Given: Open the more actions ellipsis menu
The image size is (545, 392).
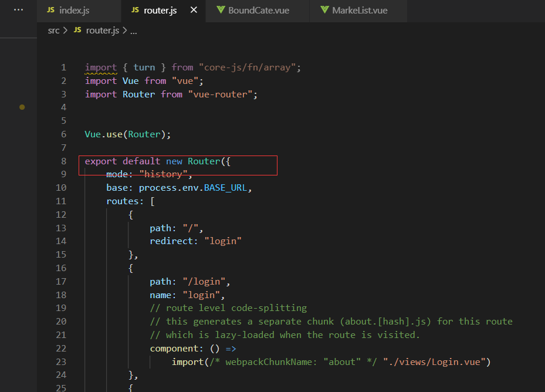Looking at the screenshot, I should pos(18,10).
